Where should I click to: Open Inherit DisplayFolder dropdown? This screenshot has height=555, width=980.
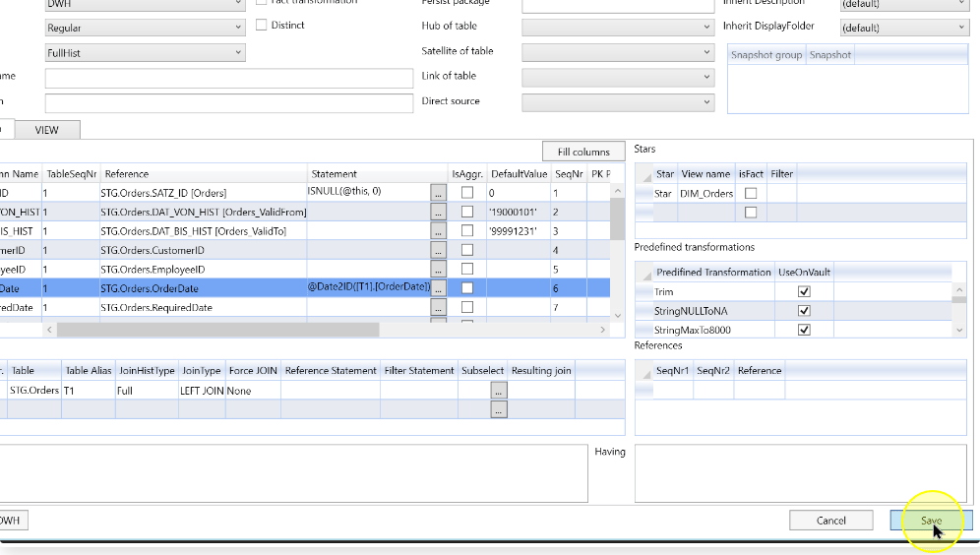pos(904,28)
